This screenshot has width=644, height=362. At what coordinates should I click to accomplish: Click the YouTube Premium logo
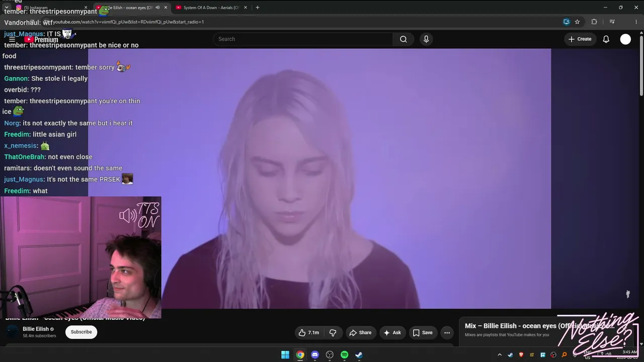tap(41, 40)
